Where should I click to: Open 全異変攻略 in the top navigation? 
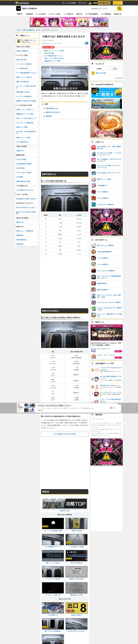[29, 14]
